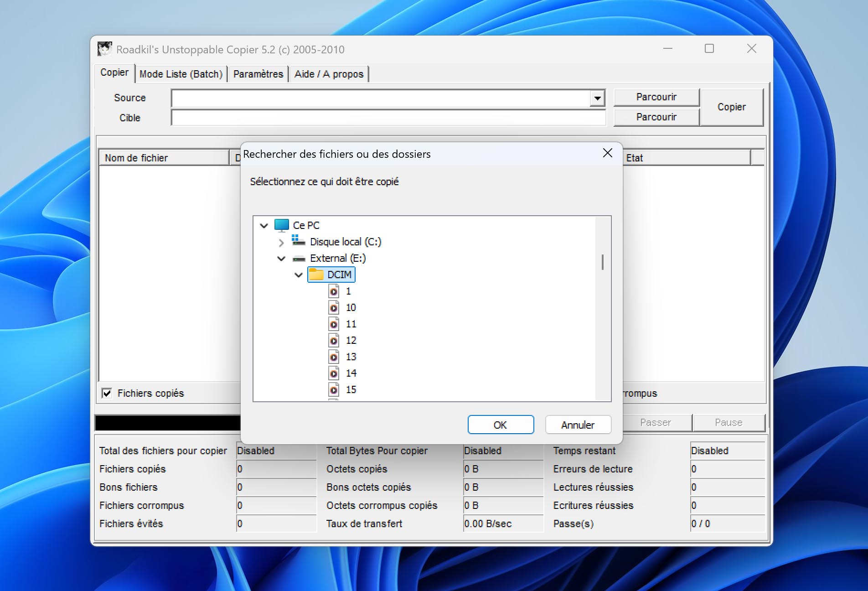Close the Unstoppable Copier main window

(x=752, y=48)
